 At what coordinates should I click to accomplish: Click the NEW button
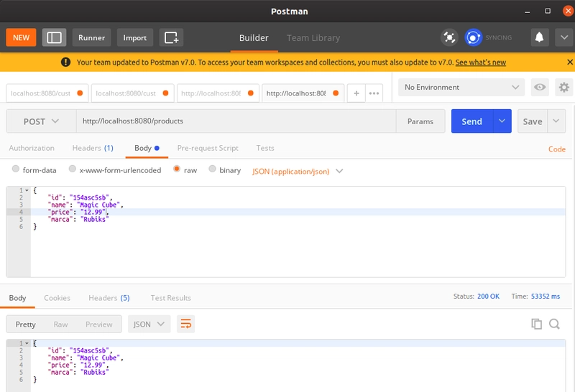coord(21,37)
